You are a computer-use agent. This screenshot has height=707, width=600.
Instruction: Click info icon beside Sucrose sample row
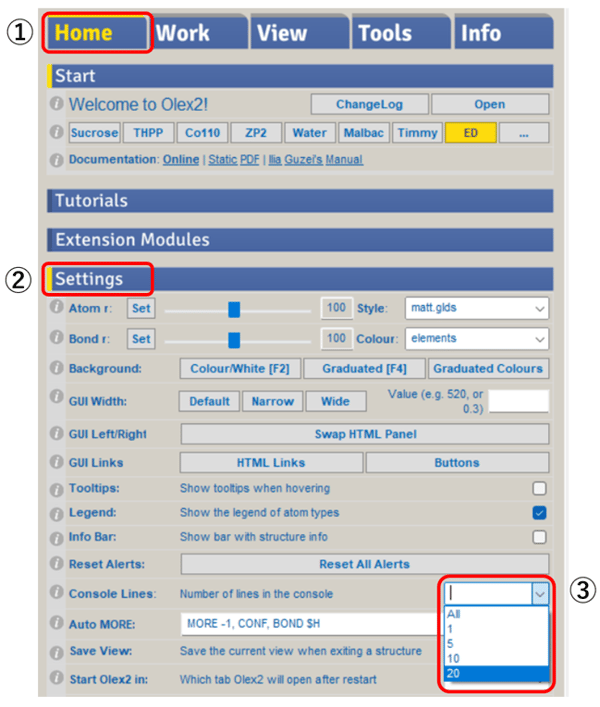coord(56,132)
